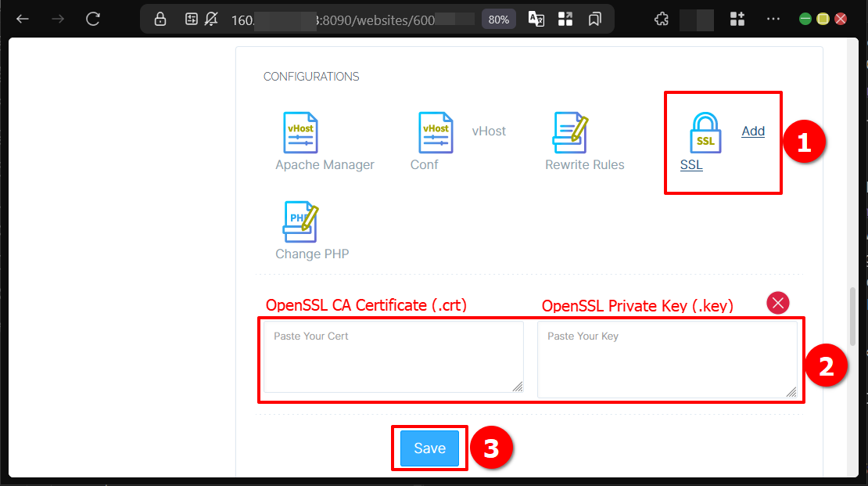This screenshot has height=486, width=868.
Task: Click the green minimize window button
Action: (x=805, y=20)
